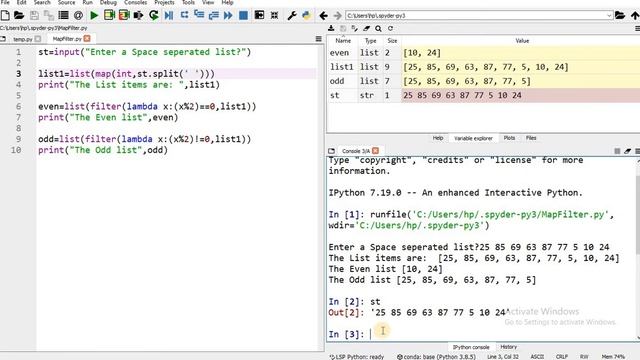Open console pane options hamburger menu
The width and height of the screenshot is (640, 360).
pos(637,151)
